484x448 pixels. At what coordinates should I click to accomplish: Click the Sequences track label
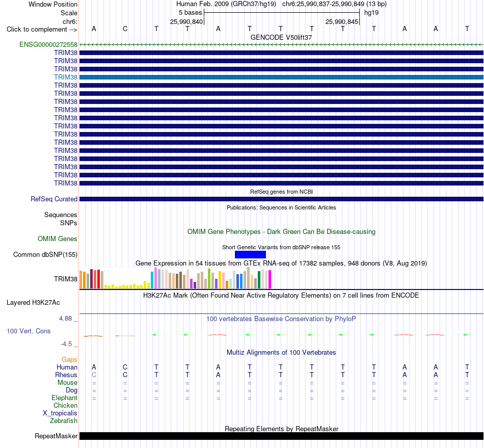pyautogui.click(x=61, y=215)
